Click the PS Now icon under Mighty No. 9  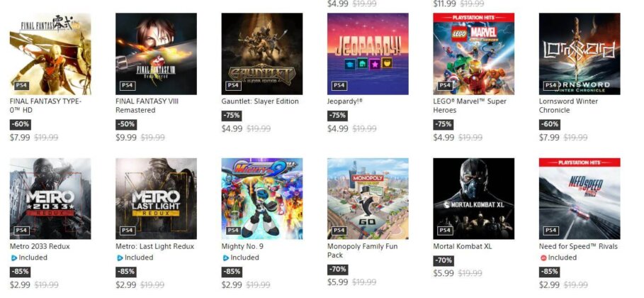(225, 258)
